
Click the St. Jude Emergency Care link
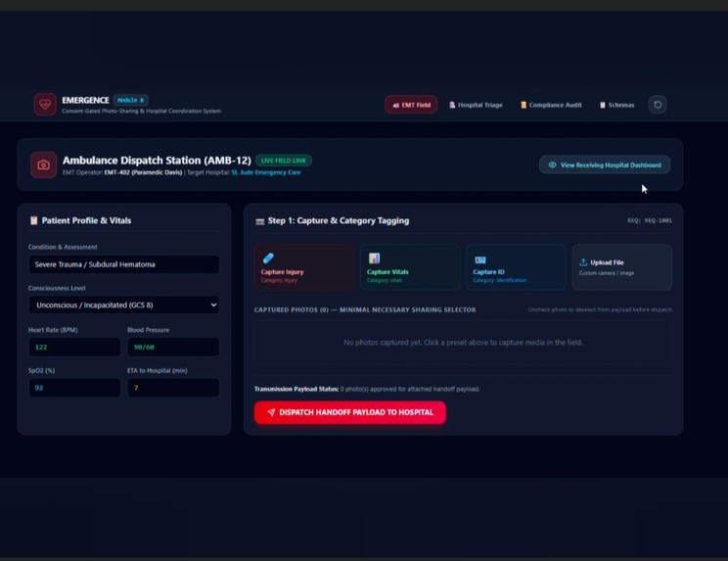click(x=266, y=172)
